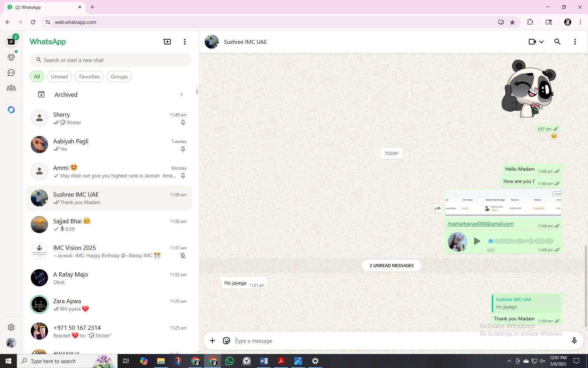The width and height of the screenshot is (588, 368).
Task: Open A Rafay Majo chat
Action: tap(109, 278)
